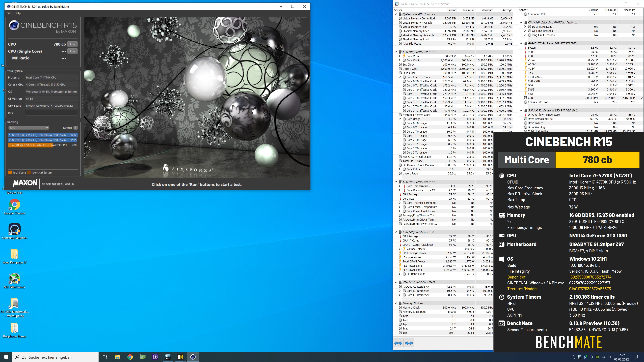644x362 pixels.
Task: Collapse the Core Effective Clocks group
Action: pyautogui.click(x=400, y=77)
